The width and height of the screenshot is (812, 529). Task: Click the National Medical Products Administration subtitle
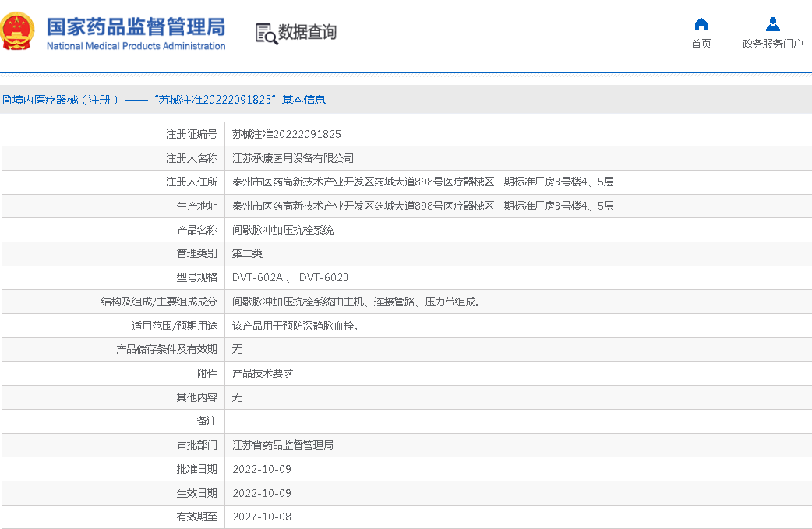click(x=136, y=46)
